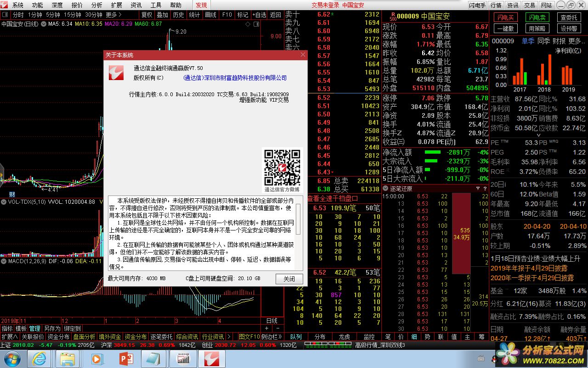Toggle the sidebar panel icon before 分时
This screenshot has height=368, width=588.
click(x=6, y=15)
